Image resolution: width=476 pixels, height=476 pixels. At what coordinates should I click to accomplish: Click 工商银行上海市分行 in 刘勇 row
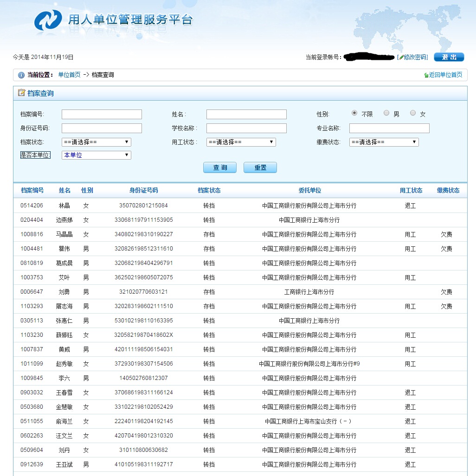tap(309, 292)
